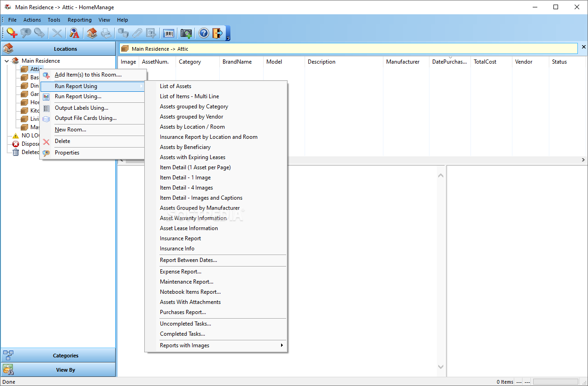
Task: Click the box icon in the path bar
Action: point(124,48)
